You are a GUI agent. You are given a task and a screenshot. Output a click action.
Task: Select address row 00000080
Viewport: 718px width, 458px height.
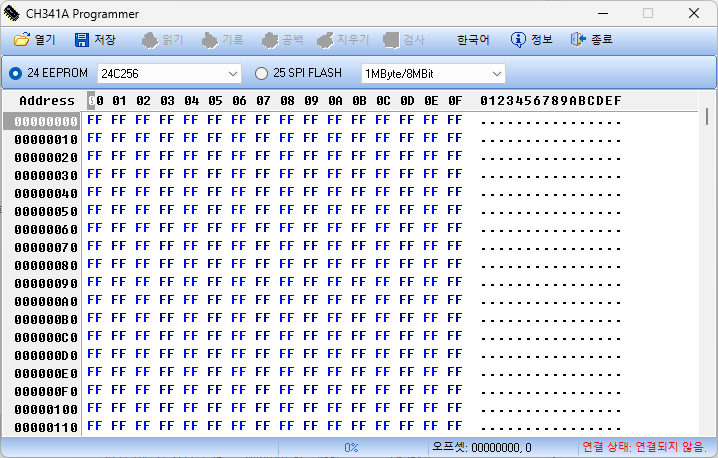tap(46, 265)
